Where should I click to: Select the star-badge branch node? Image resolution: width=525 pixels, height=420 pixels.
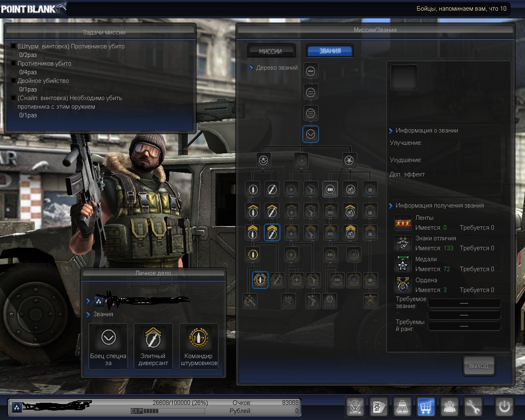(263, 160)
